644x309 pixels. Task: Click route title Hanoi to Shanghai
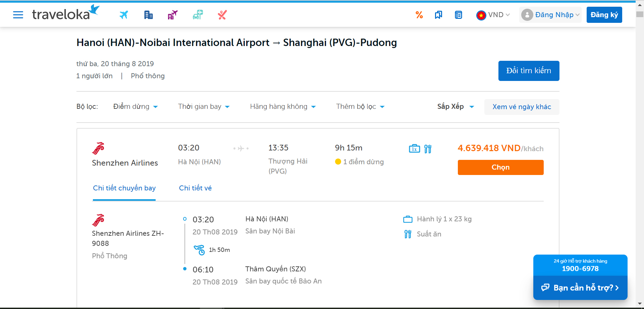[x=236, y=43]
